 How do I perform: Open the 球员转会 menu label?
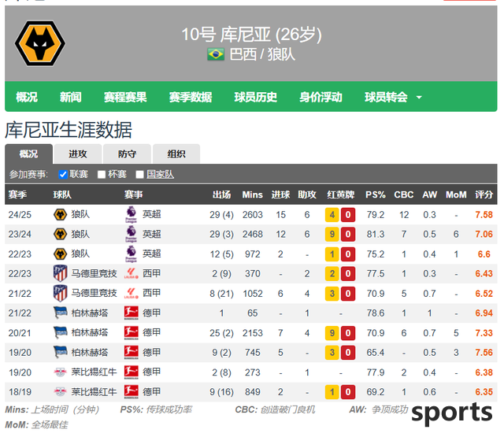[x=386, y=97]
